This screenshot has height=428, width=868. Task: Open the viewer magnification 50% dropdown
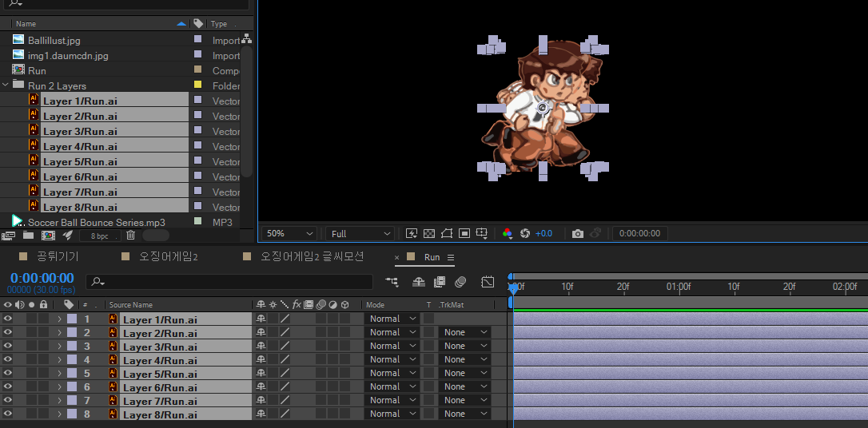[x=289, y=233]
